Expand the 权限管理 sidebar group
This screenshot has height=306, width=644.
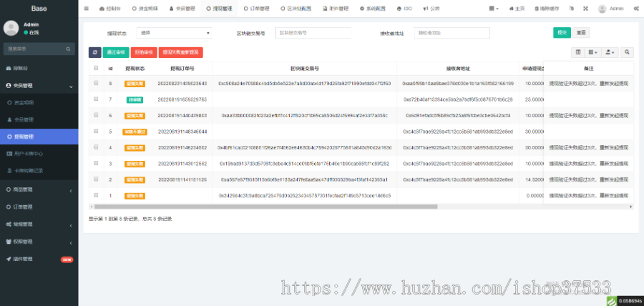(39, 242)
